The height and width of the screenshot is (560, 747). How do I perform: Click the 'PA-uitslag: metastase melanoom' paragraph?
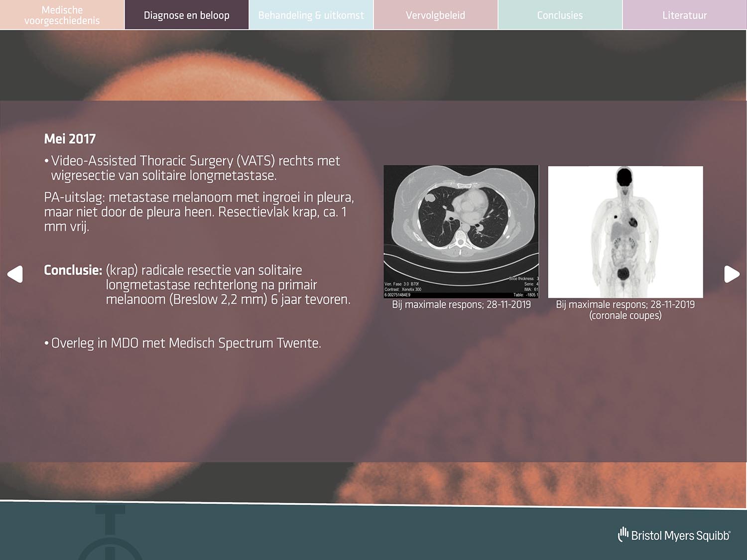tap(199, 212)
